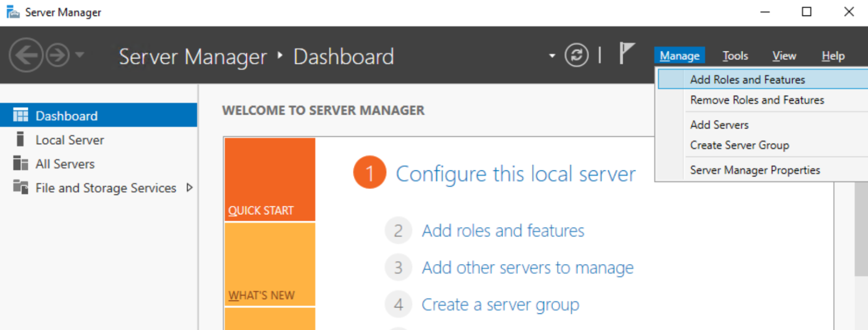Viewport: 868px width, 330px height.
Task: Expand the address bar dropdown arrow
Action: tap(552, 56)
